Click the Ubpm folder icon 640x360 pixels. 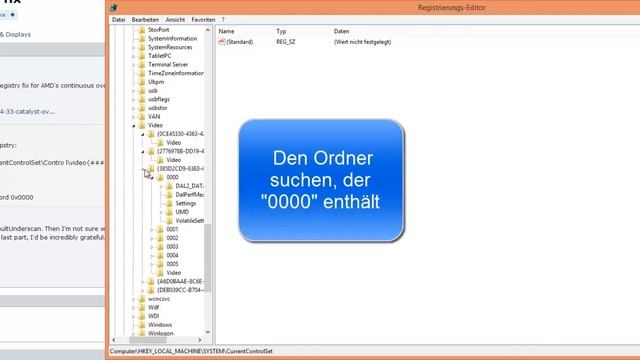[x=142, y=82]
